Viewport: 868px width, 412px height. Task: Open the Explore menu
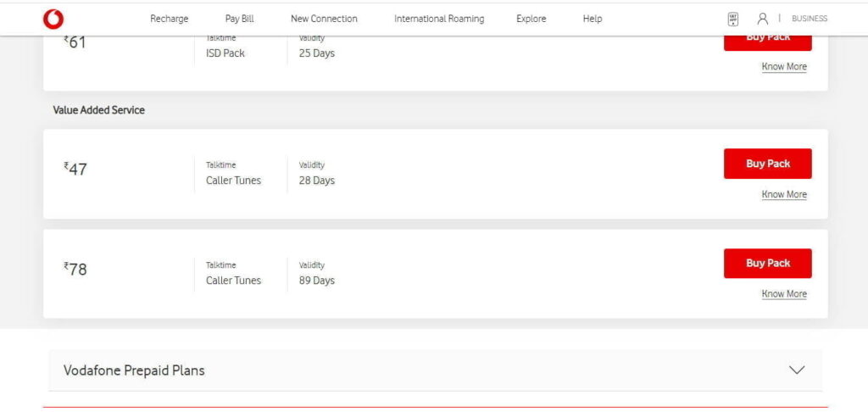(x=531, y=19)
